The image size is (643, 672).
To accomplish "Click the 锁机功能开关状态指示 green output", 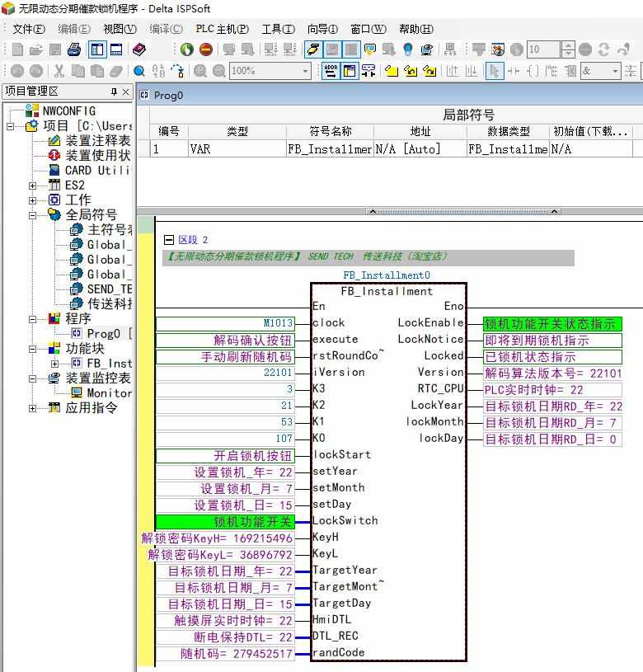I will pyautogui.click(x=552, y=323).
